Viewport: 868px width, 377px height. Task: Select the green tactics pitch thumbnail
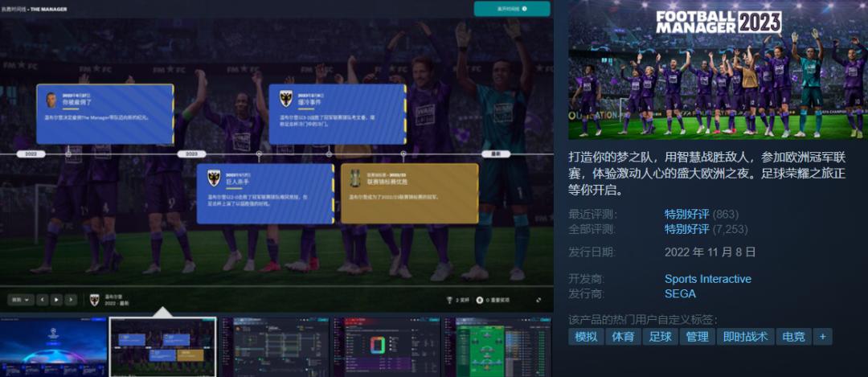point(497,347)
